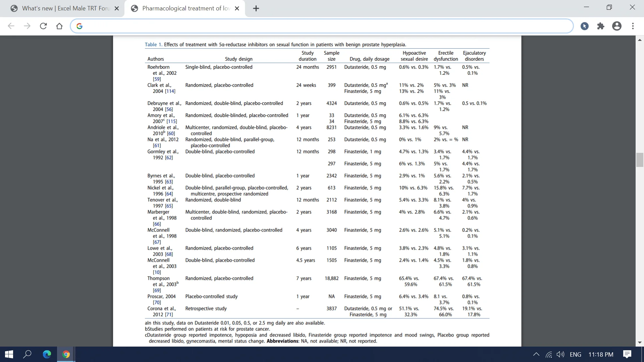Open reference [56] for Debruyne
The height and width of the screenshot is (362, 644).
169,109
